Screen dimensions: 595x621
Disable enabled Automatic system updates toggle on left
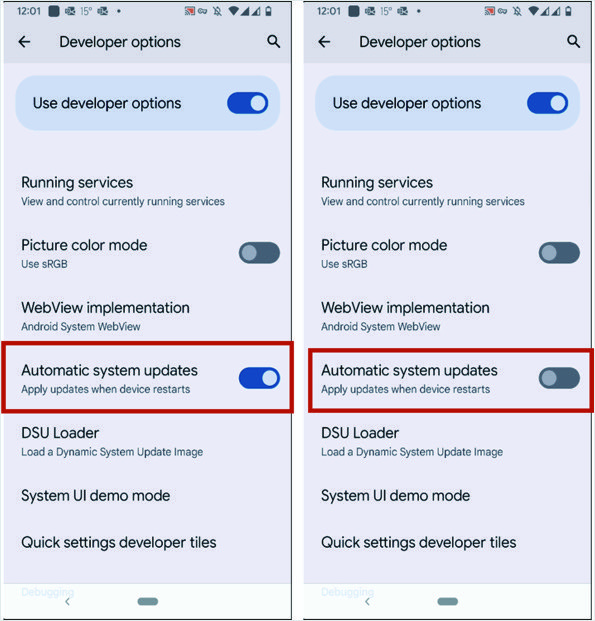pyautogui.click(x=259, y=378)
